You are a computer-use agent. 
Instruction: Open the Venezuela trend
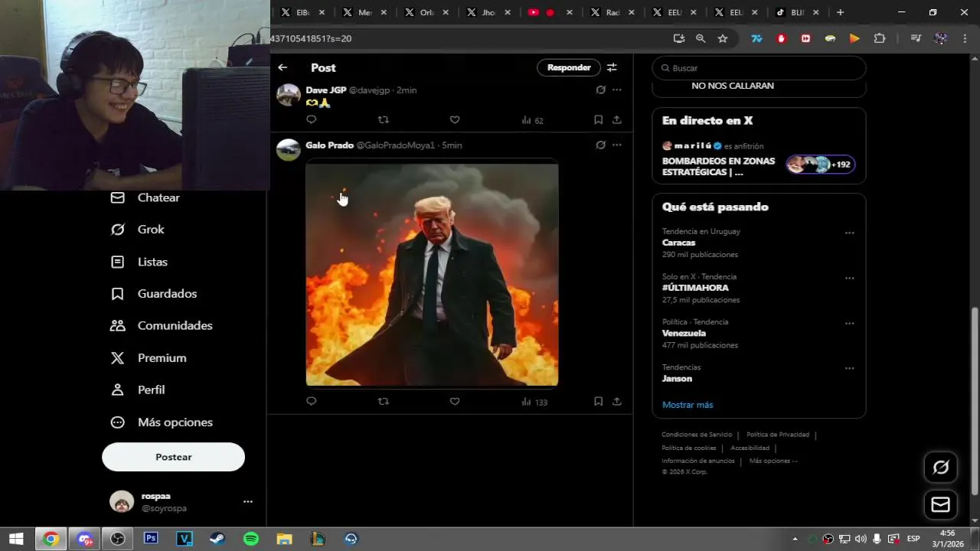coord(684,333)
